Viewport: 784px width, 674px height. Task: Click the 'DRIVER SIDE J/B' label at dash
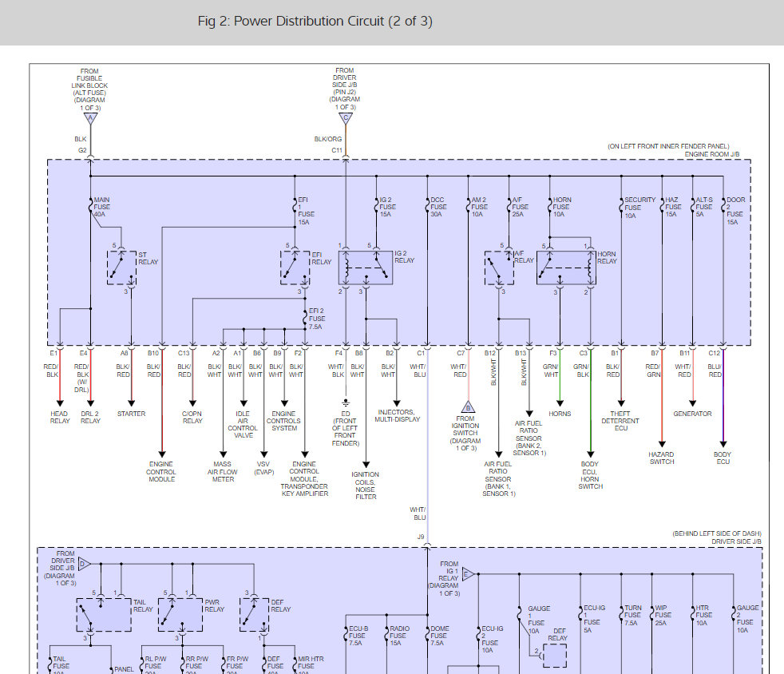(737, 541)
